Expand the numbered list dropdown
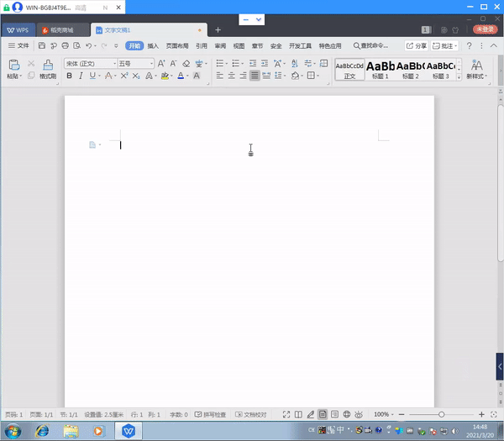This screenshot has height=441, width=504. [243, 64]
